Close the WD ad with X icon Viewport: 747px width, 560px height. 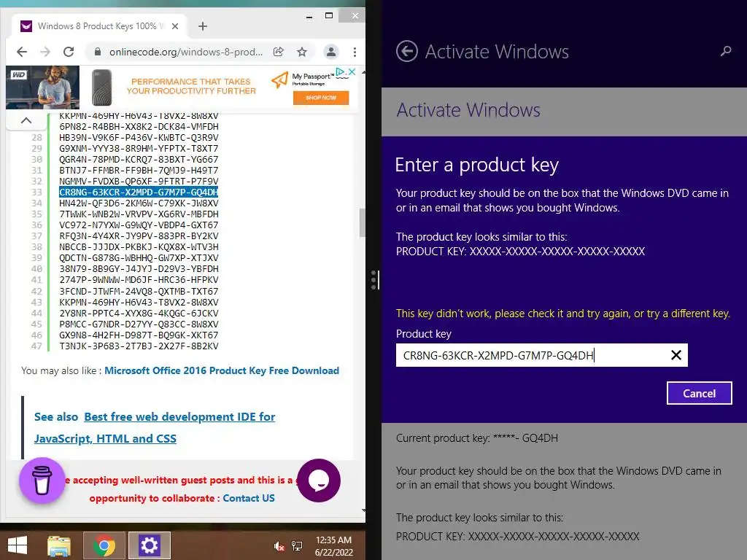click(352, 71)
